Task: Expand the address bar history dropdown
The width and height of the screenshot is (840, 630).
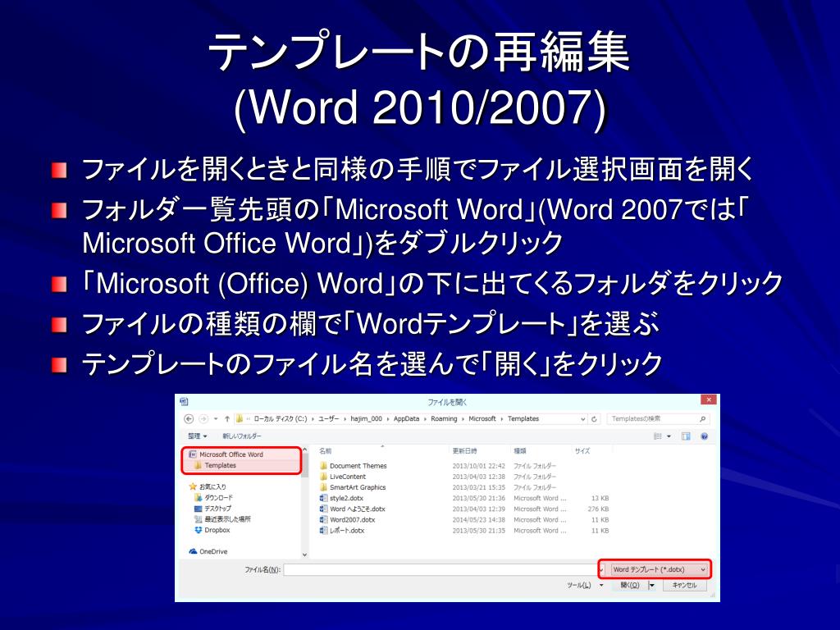Action: point(583,419)
